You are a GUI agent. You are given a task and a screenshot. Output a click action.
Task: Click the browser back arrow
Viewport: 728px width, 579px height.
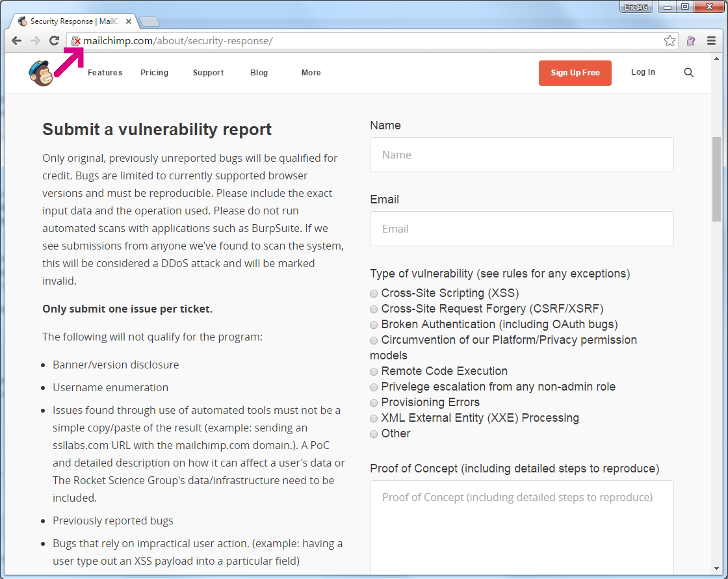click(x=17, y=41)
